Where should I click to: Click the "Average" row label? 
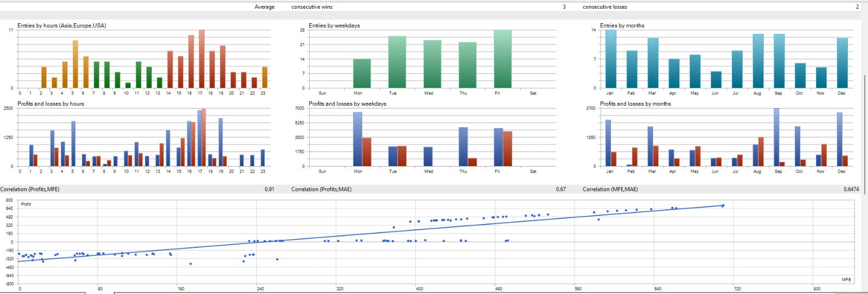tap(264, 7)
